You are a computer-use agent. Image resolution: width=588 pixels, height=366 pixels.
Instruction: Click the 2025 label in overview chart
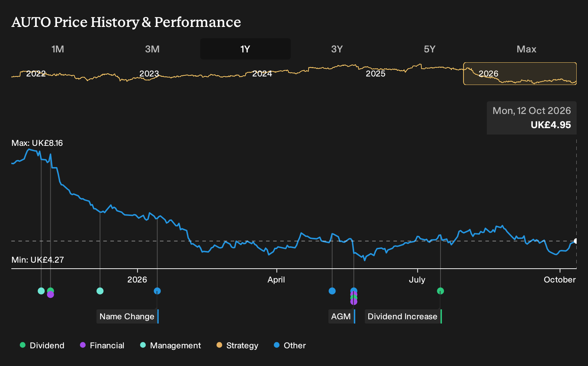[375, 74]
